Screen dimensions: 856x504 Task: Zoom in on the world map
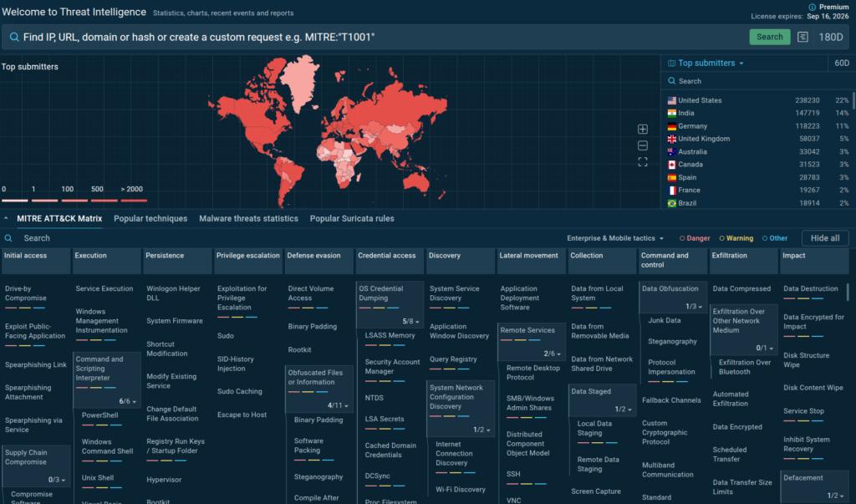[643, 130]
